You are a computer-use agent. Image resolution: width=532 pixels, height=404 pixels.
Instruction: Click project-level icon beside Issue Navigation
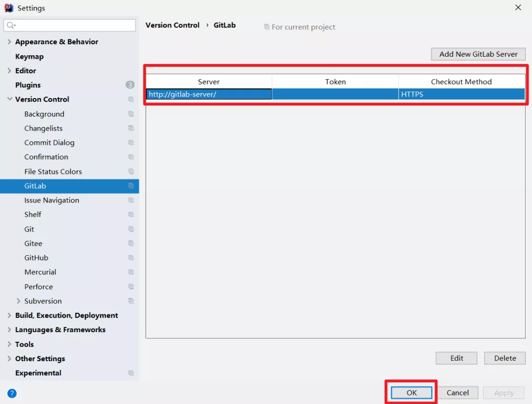131,200
